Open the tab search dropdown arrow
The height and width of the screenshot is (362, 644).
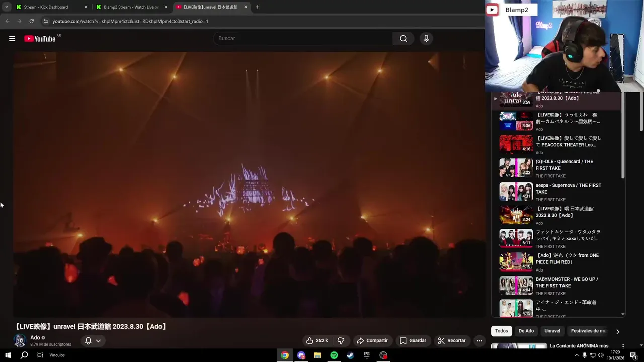click(x=7, y=7)
